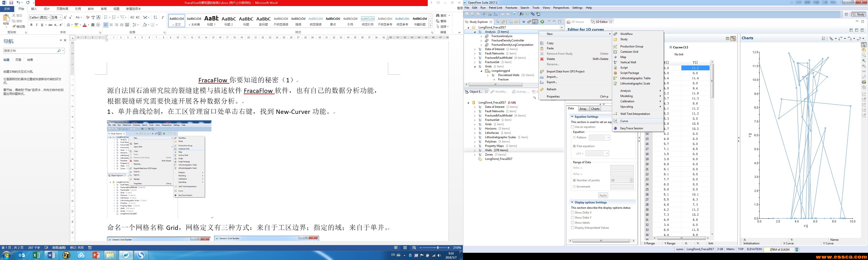The image size is (868, 260).
Task: Open the font size dropdown in Word
Action: [x=60, y=18]
